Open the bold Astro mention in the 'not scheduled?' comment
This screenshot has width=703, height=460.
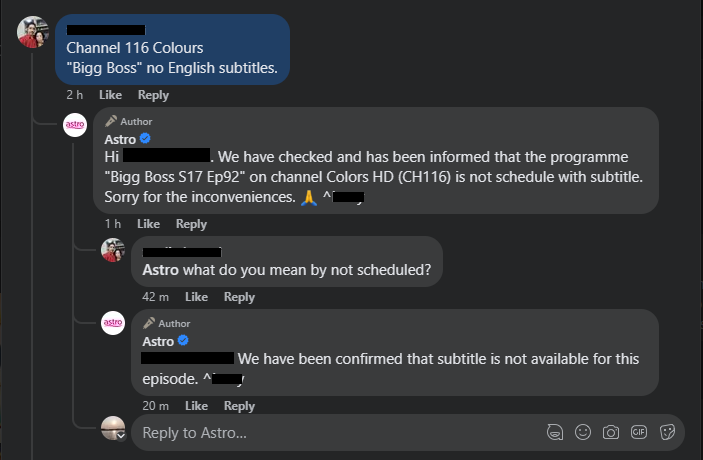coord(162,269)
